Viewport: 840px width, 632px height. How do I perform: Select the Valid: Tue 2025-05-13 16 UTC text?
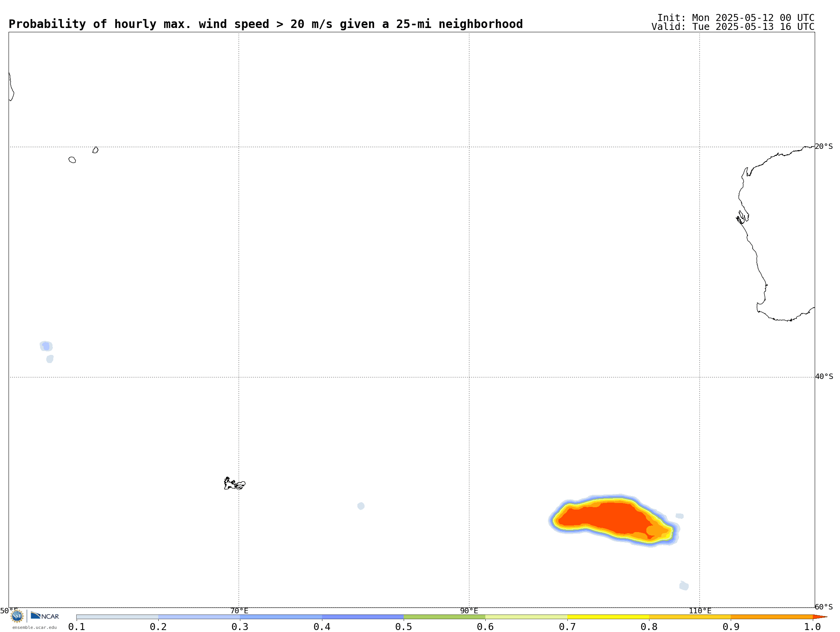coord(733,27)
